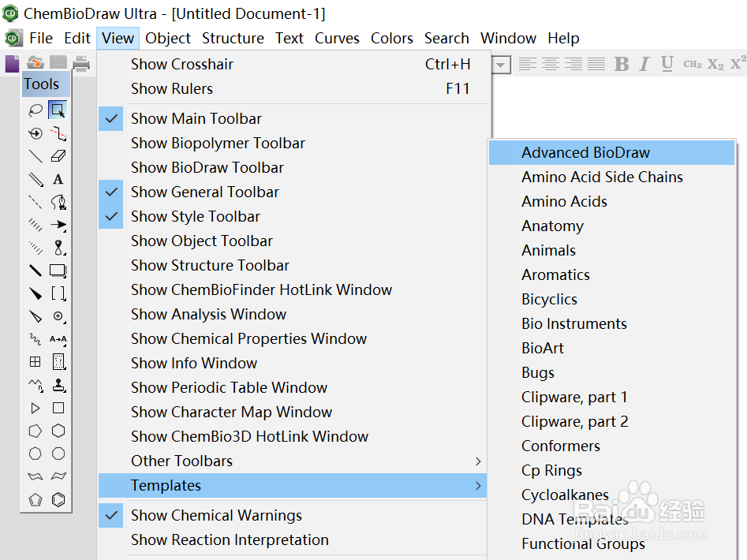Select the Cyclopentane ring tool
The image size is (747, 560).
pyautogui.click(x=35, y=431)
